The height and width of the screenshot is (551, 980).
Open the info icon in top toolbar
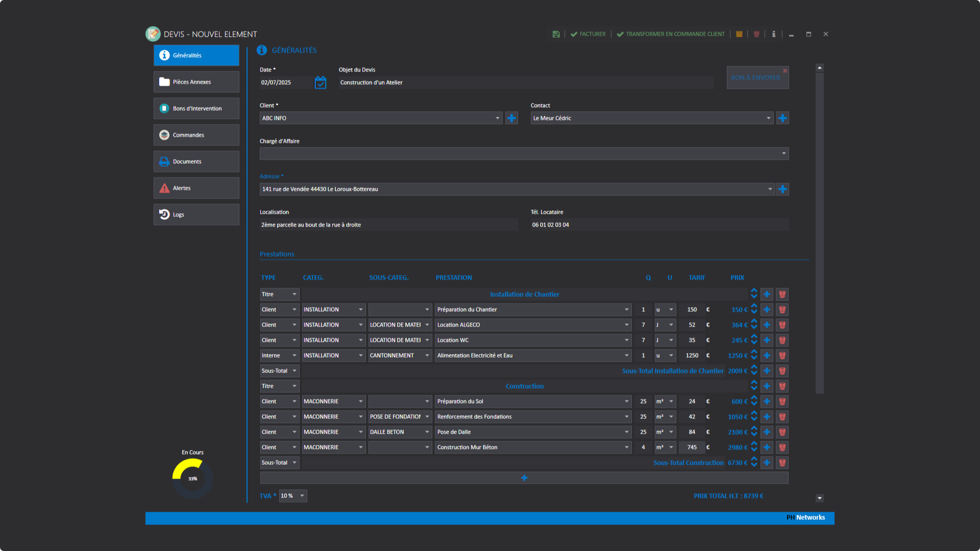(774, 34)
